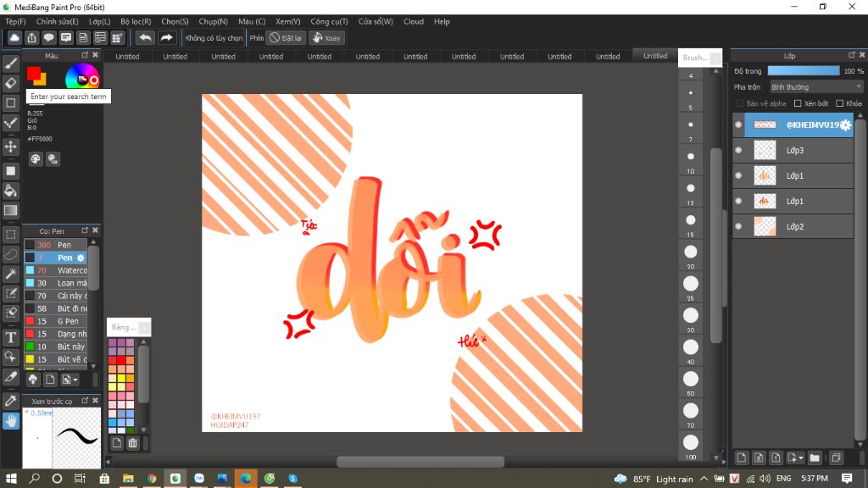Click the orange background color swatch
The height and width of the screenshot is (488, 868).
[41, 80]
